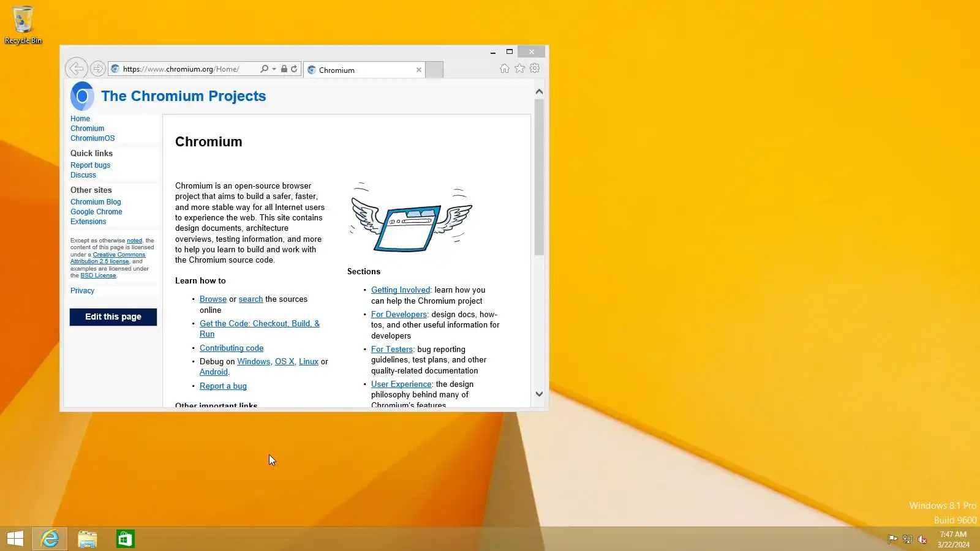Go forward with the browser Forward arrow

[97, 69]
